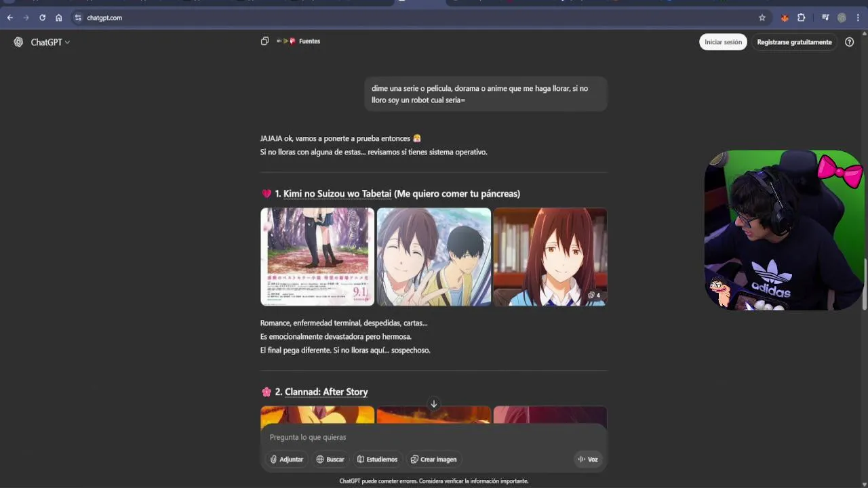The image size is (868, 488).
Task: Click the image count badge showing 4
Action: click(594, 296)
